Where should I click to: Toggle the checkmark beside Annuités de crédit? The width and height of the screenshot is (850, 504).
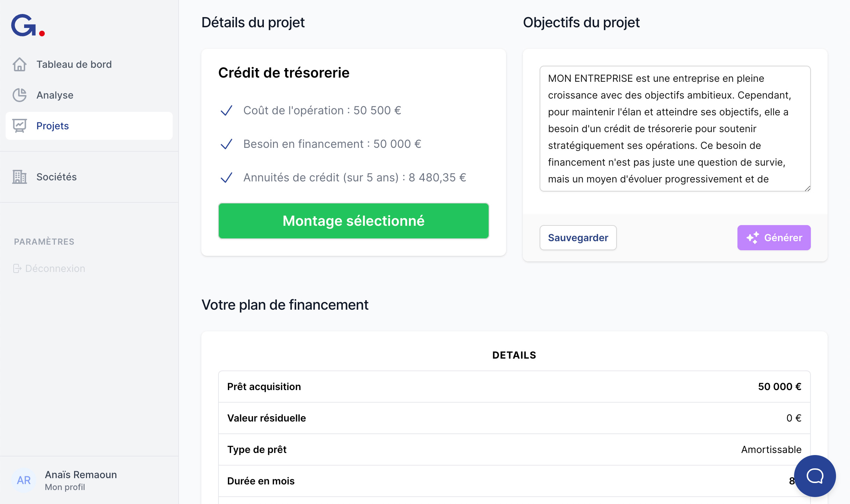(x=226, y=178)
